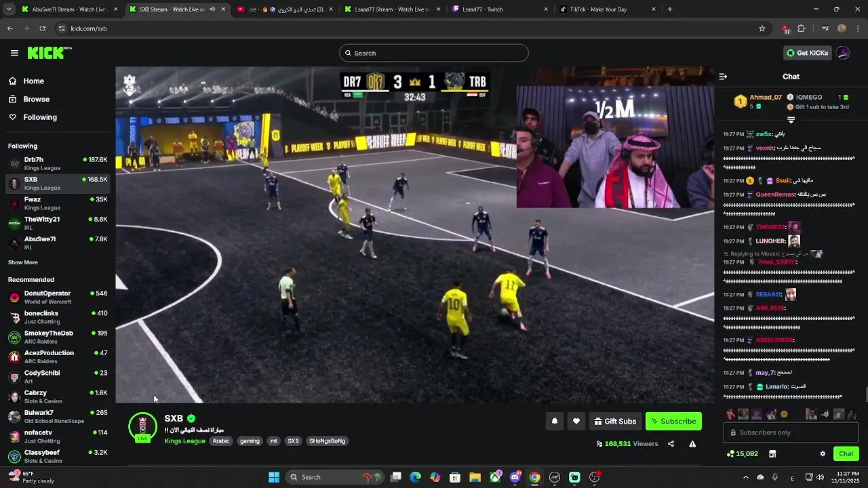Select the SXB tag
Image resolution: width=868 pixels, height=488 pixels.
(293, 441)
